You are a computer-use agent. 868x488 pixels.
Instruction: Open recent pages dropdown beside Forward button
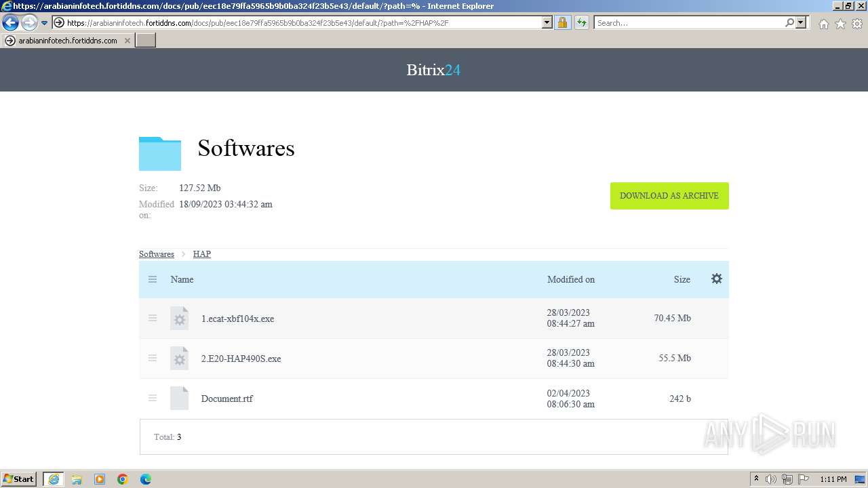[x=44, y=23]
